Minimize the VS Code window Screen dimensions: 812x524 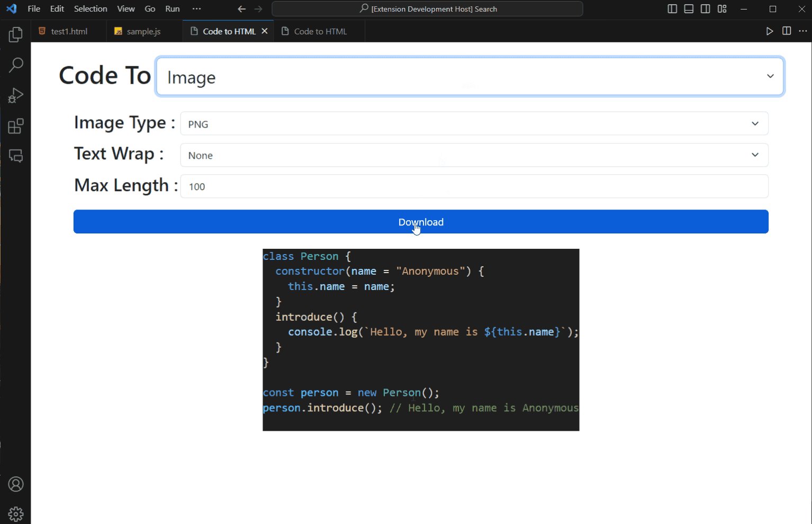click(x=744, y=9)
